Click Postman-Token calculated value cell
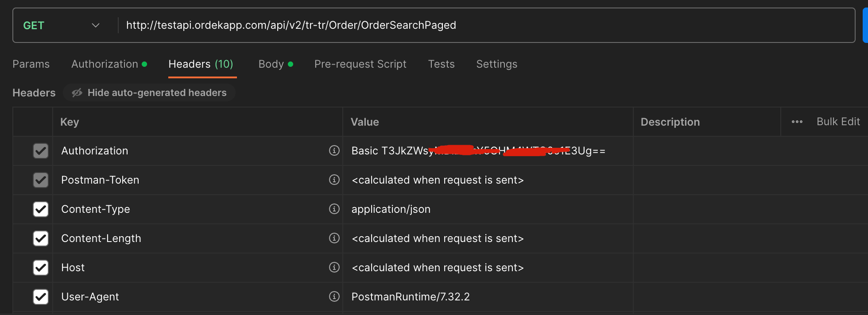The image size is (868, 315). [488, 180]
